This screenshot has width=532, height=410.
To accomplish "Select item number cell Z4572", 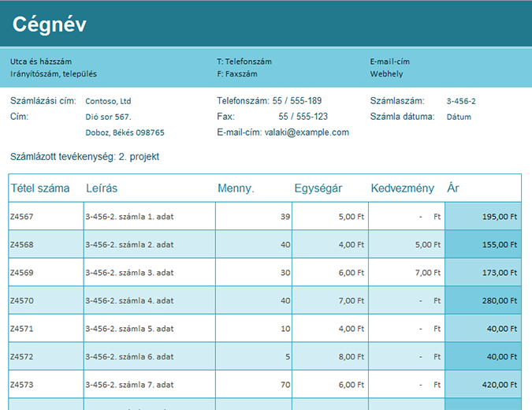I will point(46,356).
